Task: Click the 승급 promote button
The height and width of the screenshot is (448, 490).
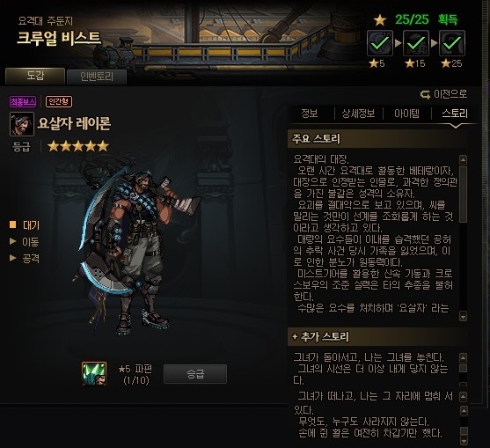Action: click(195, 373)
